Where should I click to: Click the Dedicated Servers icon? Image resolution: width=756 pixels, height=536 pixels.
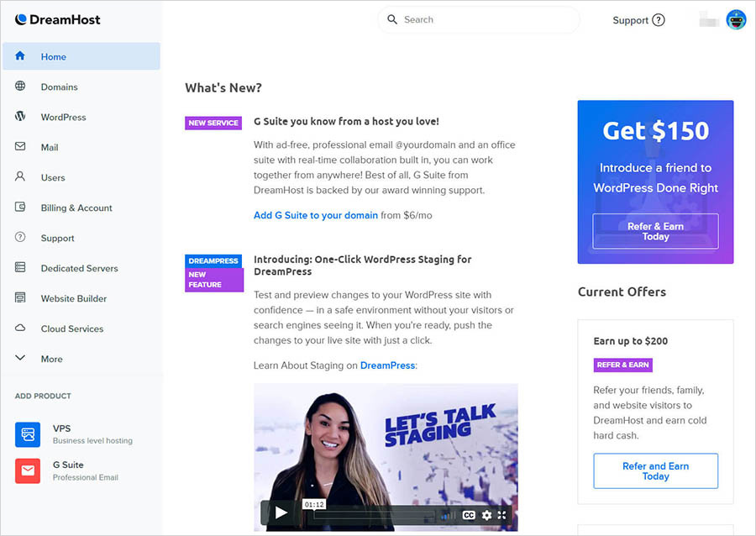(x=21, y=268)
